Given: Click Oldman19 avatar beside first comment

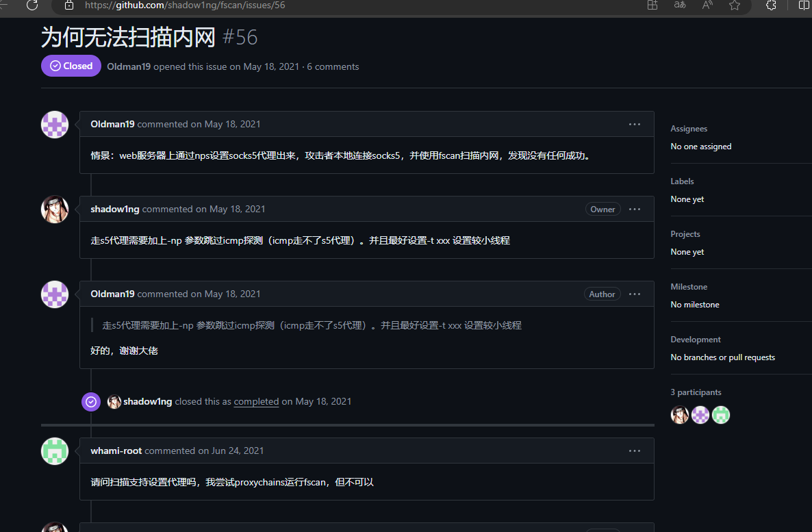Looking at the screenshot, I should [55, 125].
